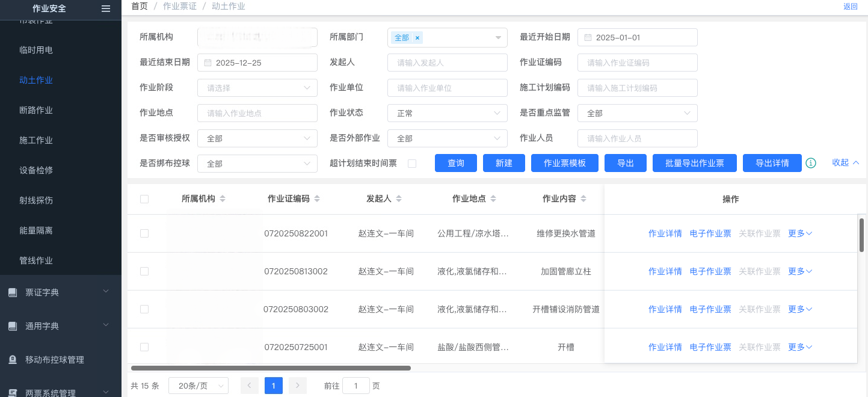Viewport: 868px width, 397px height.
Task: Click the sort icon on 作业地点 column
Action: (x=493, y=199)
